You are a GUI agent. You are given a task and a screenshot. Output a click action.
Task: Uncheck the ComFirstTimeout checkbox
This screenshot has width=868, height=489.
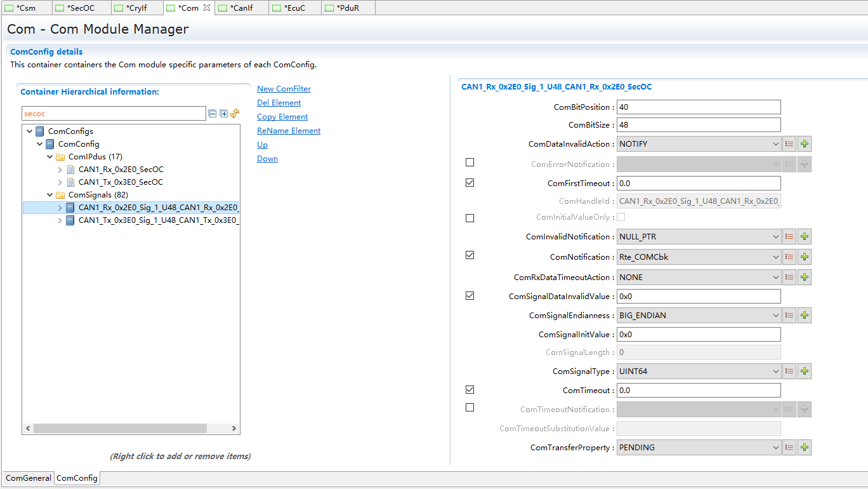pos(470,183)
